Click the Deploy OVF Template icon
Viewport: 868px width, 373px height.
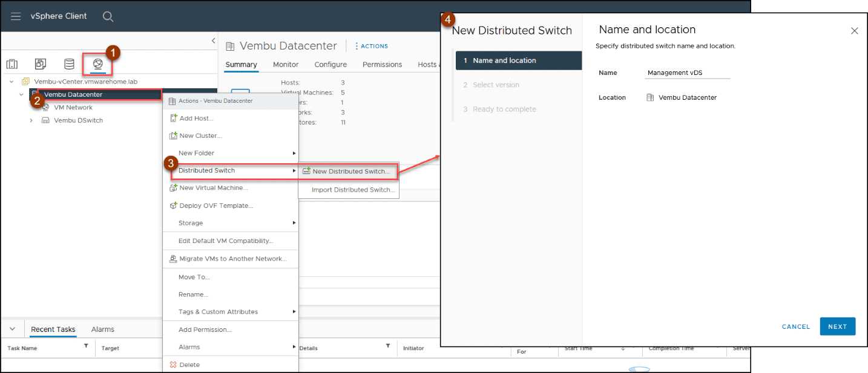pos(173,206)
